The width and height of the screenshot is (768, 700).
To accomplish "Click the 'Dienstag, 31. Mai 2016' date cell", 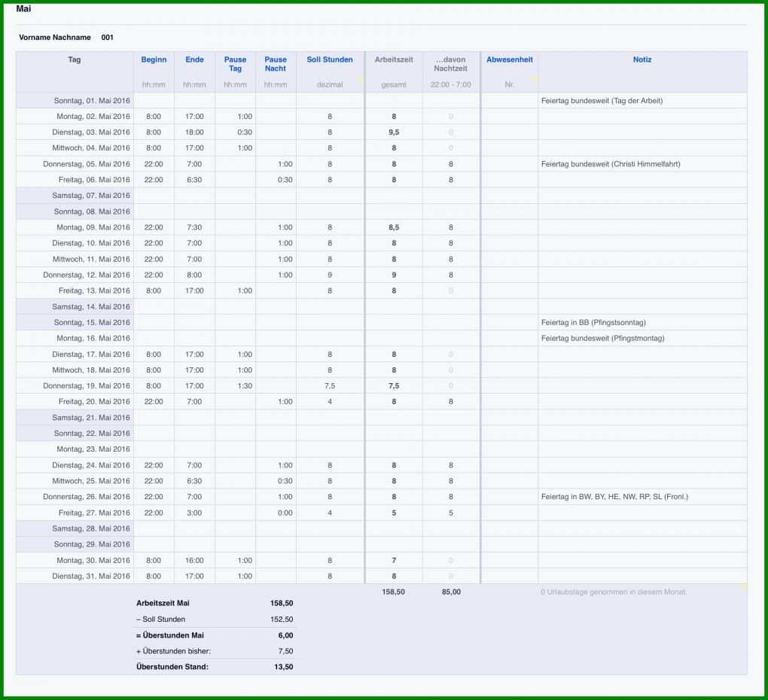I will [x=75, y=576].
